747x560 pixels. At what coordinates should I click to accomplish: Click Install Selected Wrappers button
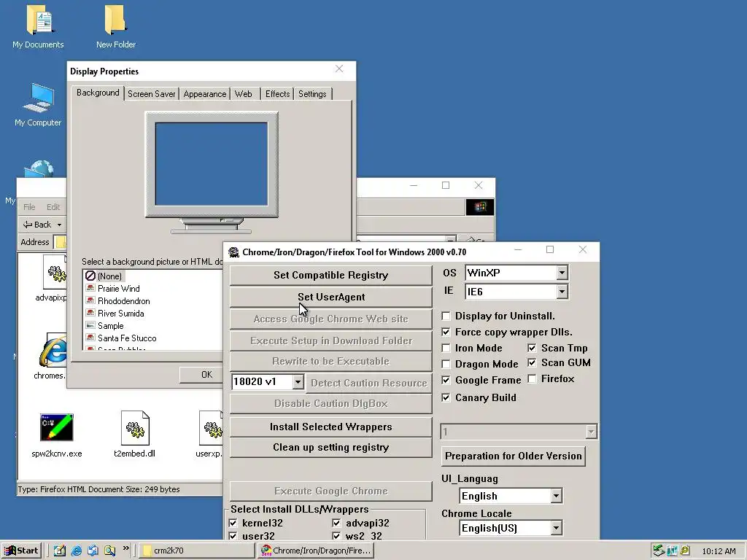330,427
